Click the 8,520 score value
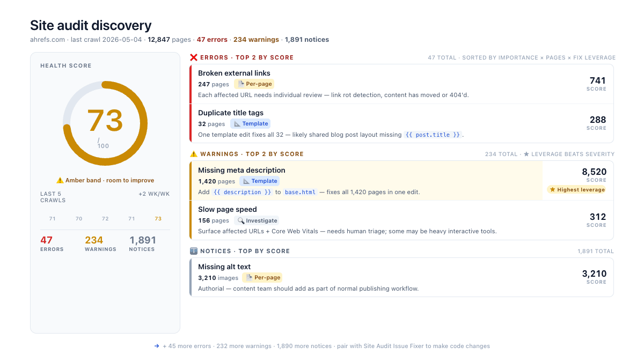Viewport: 644px width, 362px height. (594, 172)
